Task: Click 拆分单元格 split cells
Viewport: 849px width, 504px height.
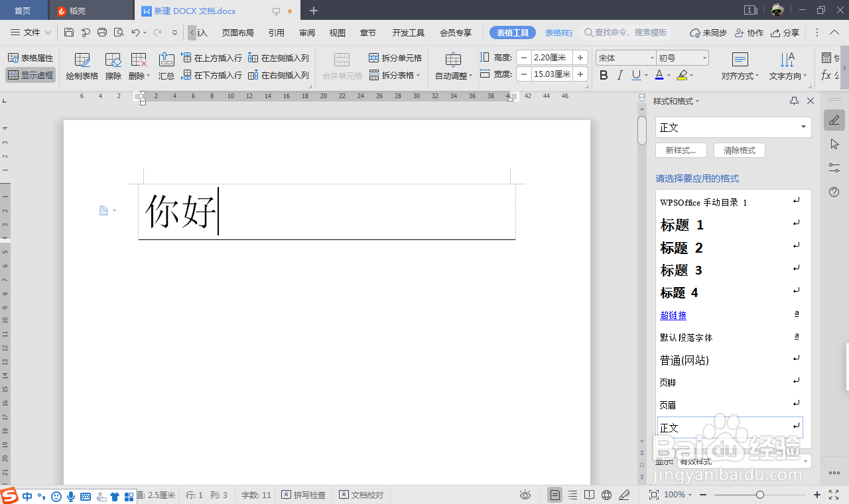Action: [395, 58]
